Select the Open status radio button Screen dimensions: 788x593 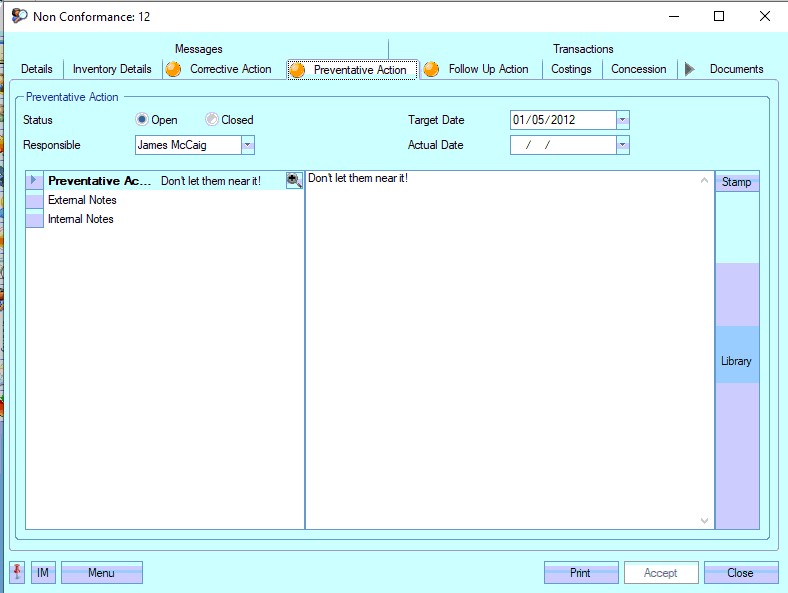pyautogui.click(x=142, y=120)
